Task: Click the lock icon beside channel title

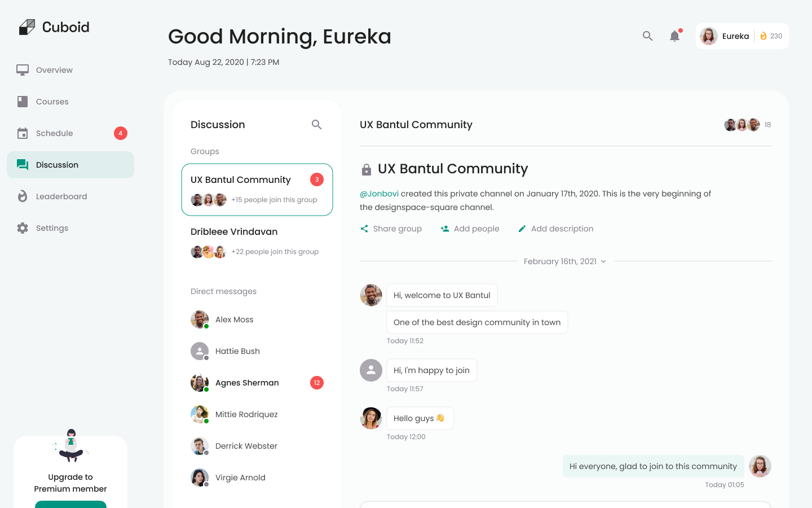Action: pyautogui.click(x=367, y=169)
